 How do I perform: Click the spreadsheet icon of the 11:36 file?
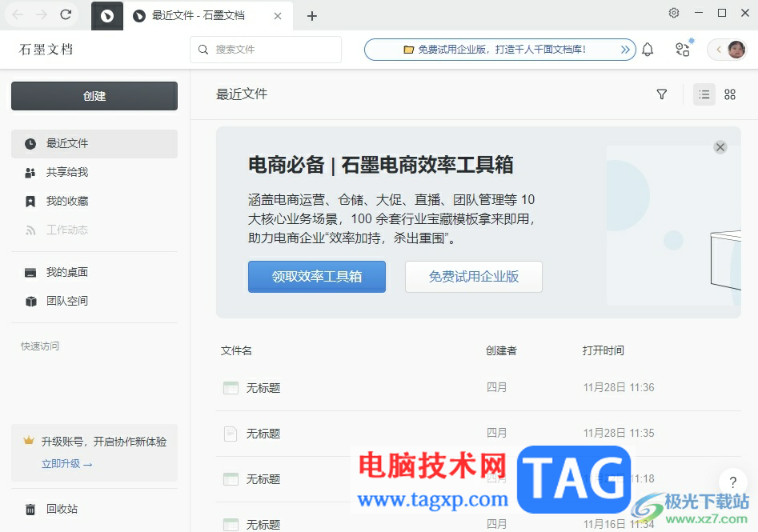pos(231,388)
